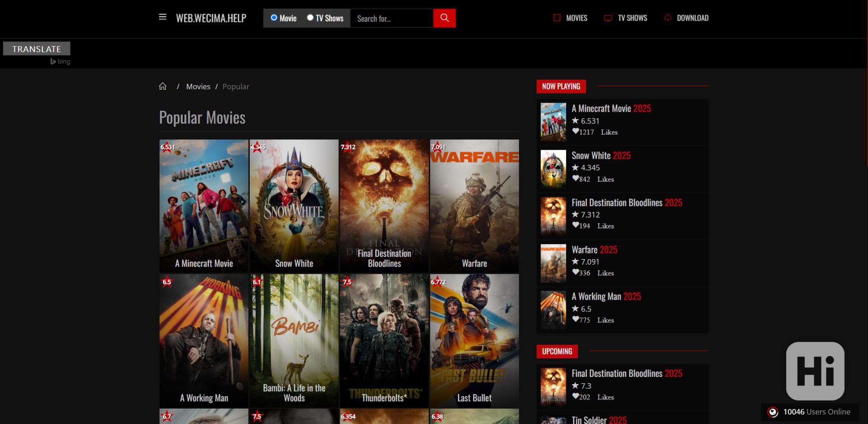
Task: Open Final Destination Bloodlines poster in grid
Action: pyautogui.click(x=384, y=206)
